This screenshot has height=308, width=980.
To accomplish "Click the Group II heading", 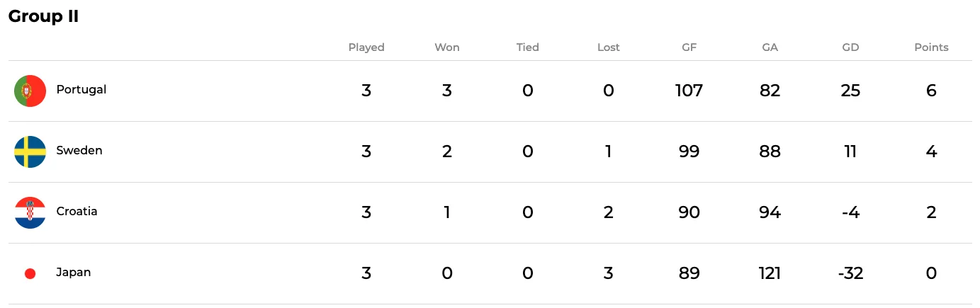I will click(x=43, y=16).
